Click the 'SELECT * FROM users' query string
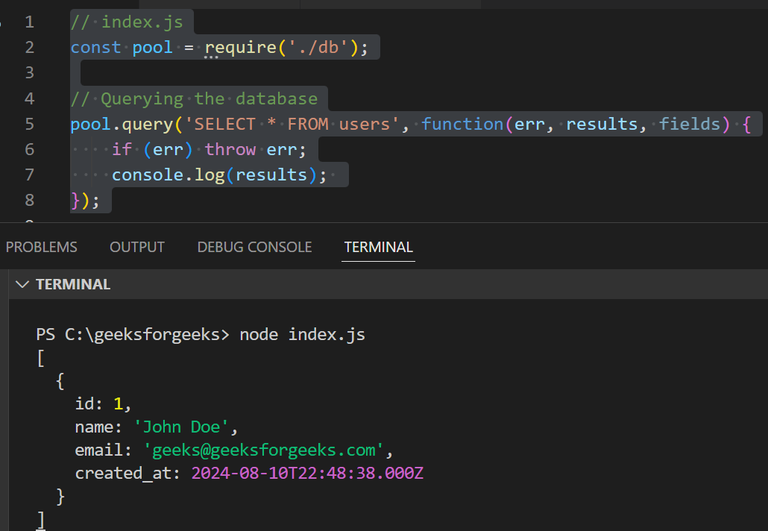768x531 pixels. pyautogui.click(x=292, y=124)
